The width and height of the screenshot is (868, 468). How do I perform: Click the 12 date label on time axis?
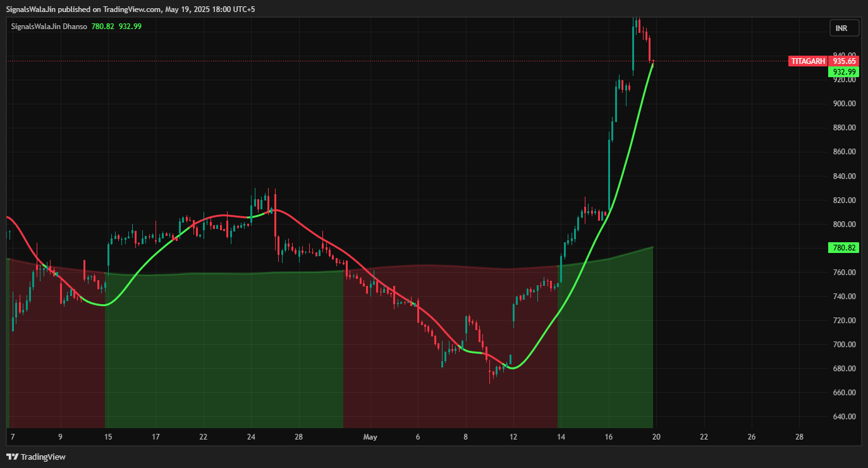(513, 437)
